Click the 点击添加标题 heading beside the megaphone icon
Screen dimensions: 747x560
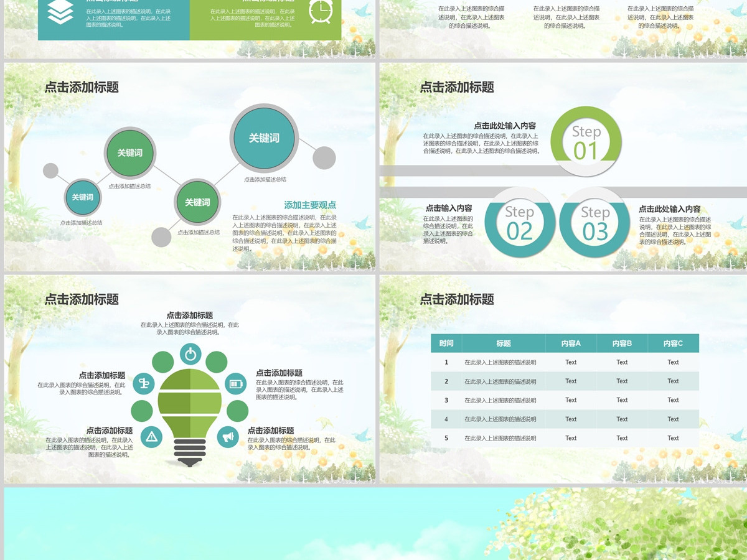pos(271,431)
